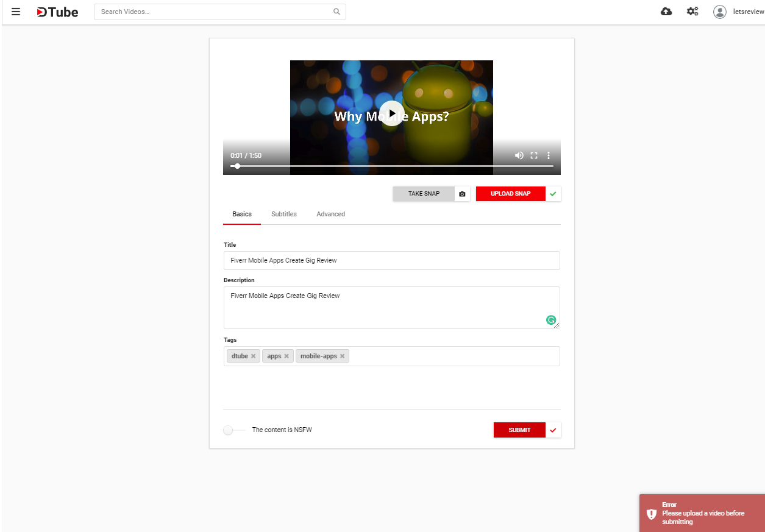Switch to the Advanced tab
The image size is (765, 532).
click(331, 214)
